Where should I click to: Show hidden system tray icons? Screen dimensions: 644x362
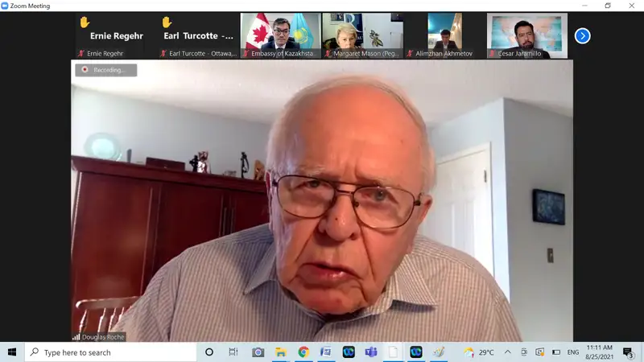[507, 352]
